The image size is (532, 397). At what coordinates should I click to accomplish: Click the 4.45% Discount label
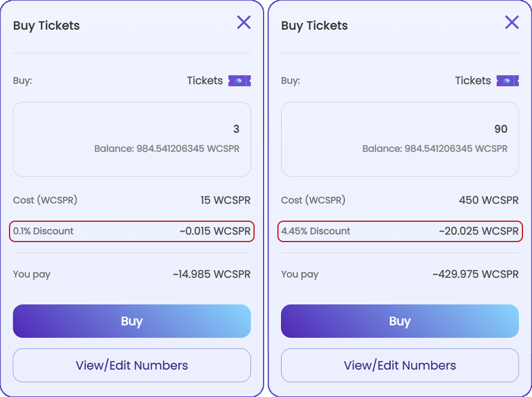pos(316,231)
